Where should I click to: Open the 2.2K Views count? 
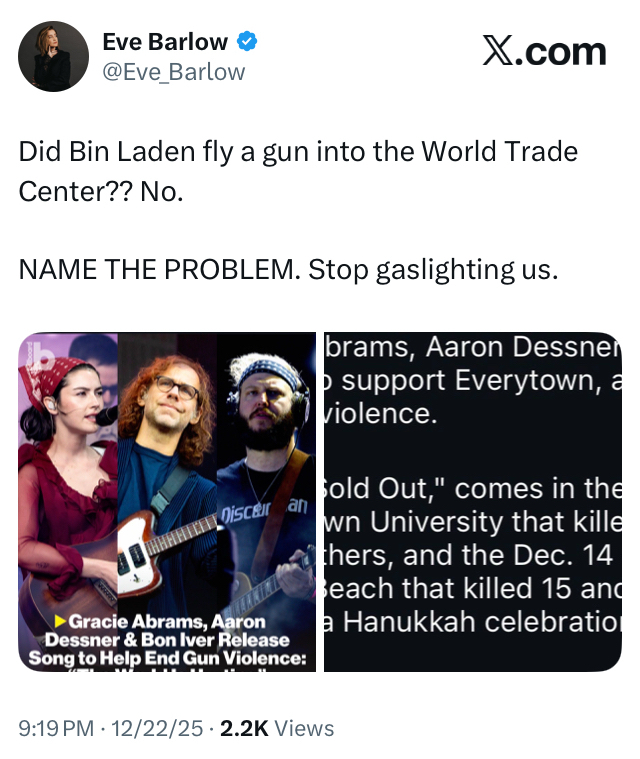(x=277, y=729)
